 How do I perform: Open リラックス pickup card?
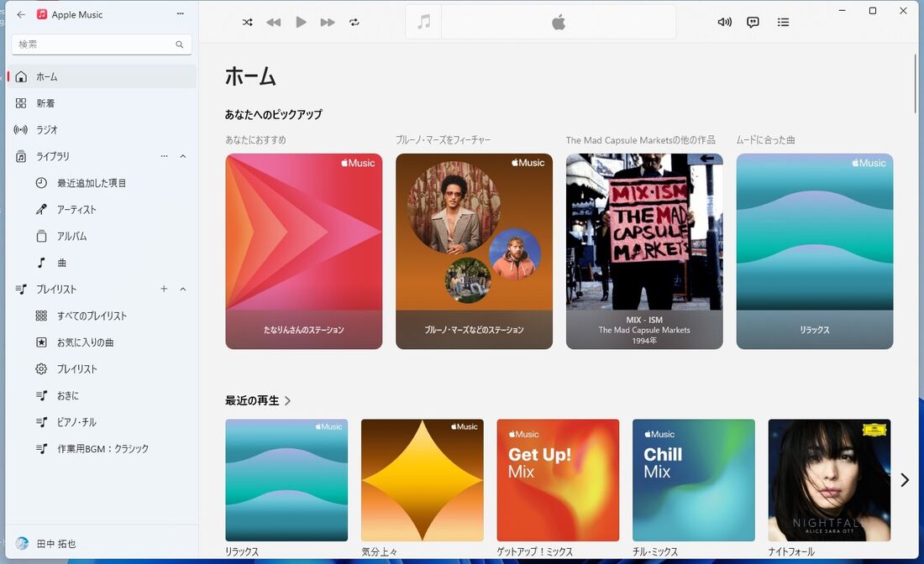815,252
